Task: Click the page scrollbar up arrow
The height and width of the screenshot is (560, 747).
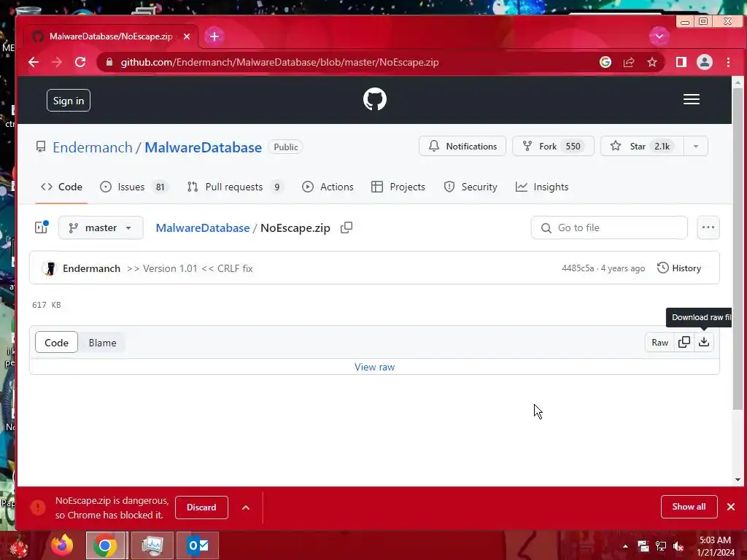Action: click(x=738, y=82)
